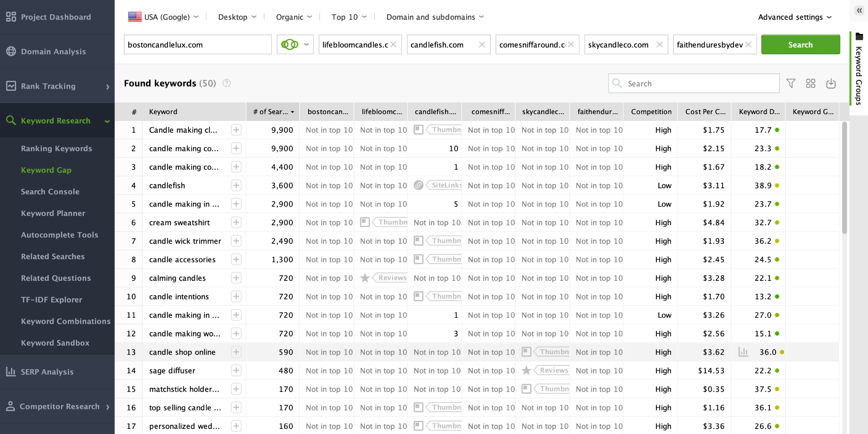Image resolution: width=868 pixels, height=434 pixels.
Task: Open the Desktop device dropdown
Action: [x=236, y=17]
